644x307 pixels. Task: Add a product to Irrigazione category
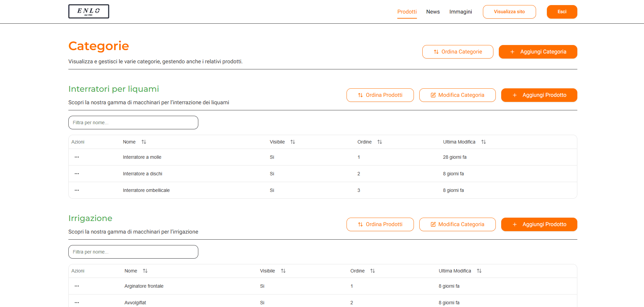click(x=539, y=224)
